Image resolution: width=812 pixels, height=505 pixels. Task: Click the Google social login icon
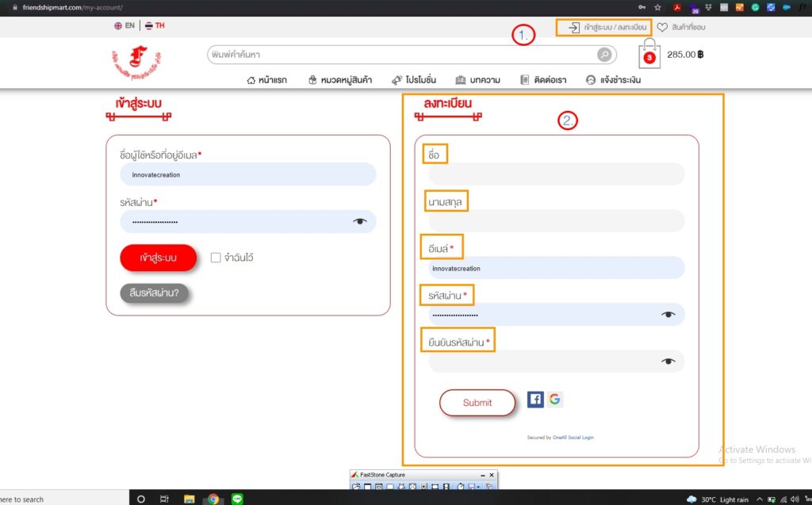coord(554,400)
